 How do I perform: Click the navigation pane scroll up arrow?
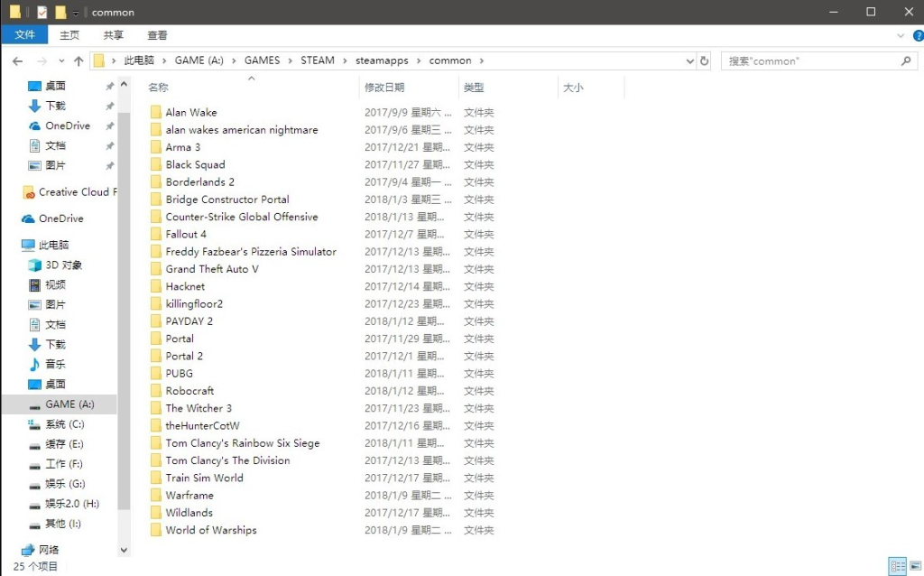pyautogui.click(x=124, y=85)
